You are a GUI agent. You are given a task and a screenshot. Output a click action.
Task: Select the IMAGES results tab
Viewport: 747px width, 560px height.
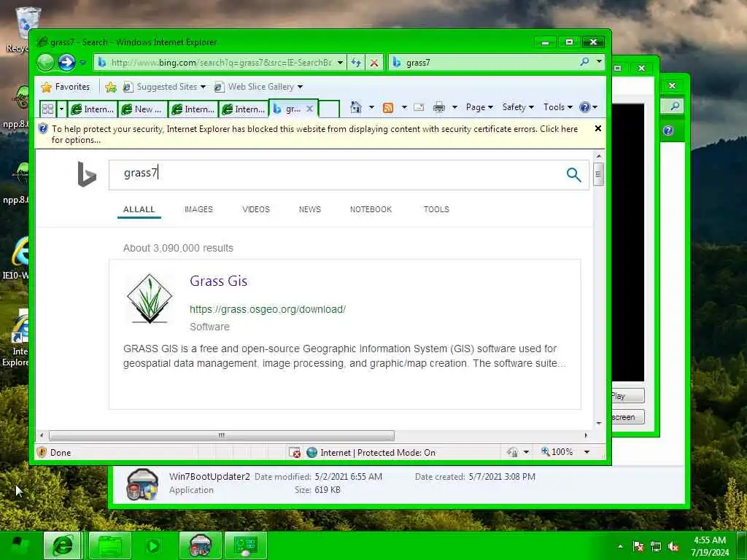(198, 209)
